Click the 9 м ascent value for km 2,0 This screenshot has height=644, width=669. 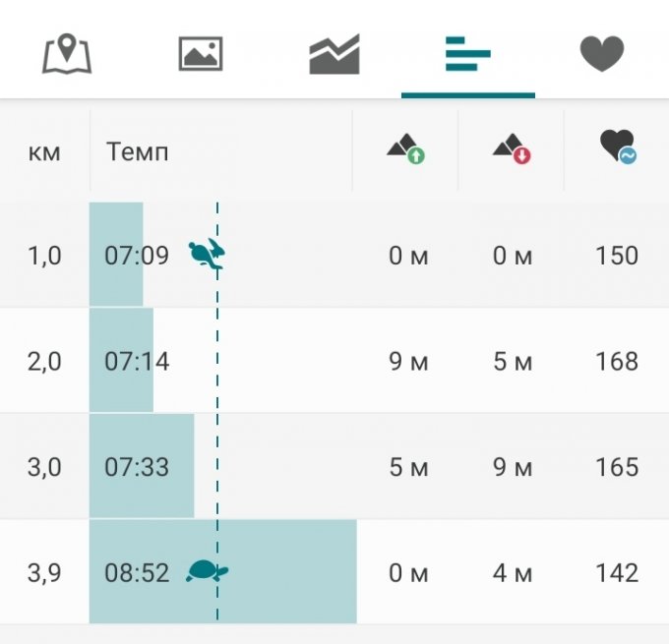(x=408, y=362)
